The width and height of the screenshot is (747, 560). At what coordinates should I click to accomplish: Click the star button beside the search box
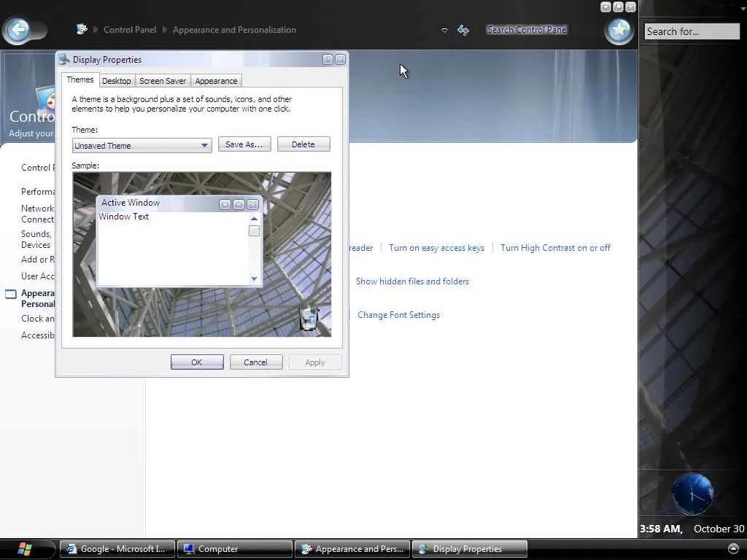(619, 31)
